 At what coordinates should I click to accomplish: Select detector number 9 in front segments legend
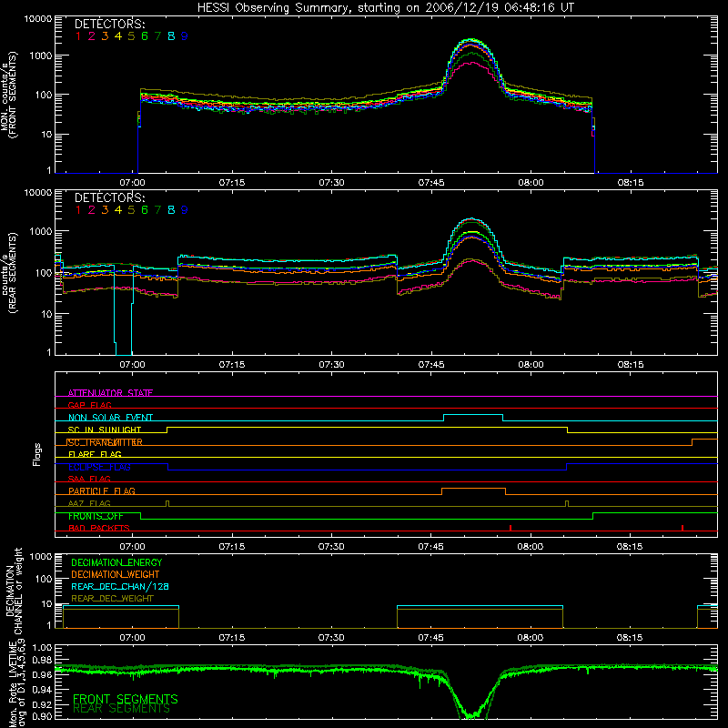click(185, 36)
